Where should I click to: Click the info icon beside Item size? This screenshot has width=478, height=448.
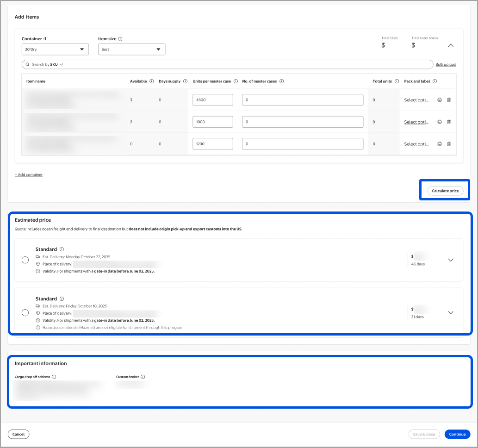pos(120,39)
